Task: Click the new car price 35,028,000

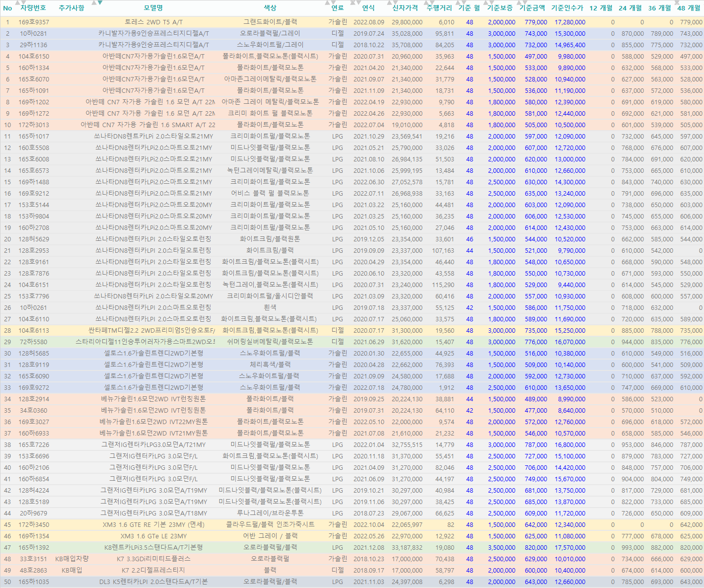Action: click(x=407, y=34)
